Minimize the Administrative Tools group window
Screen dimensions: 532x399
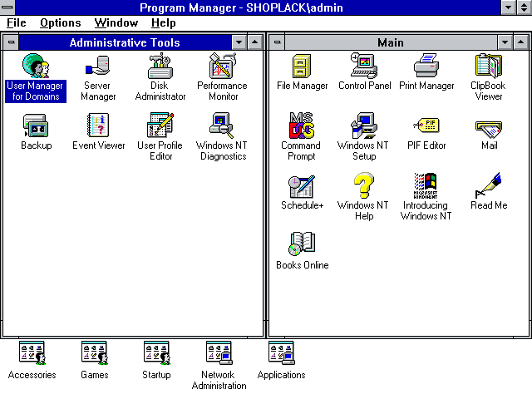tap(239, 42)
